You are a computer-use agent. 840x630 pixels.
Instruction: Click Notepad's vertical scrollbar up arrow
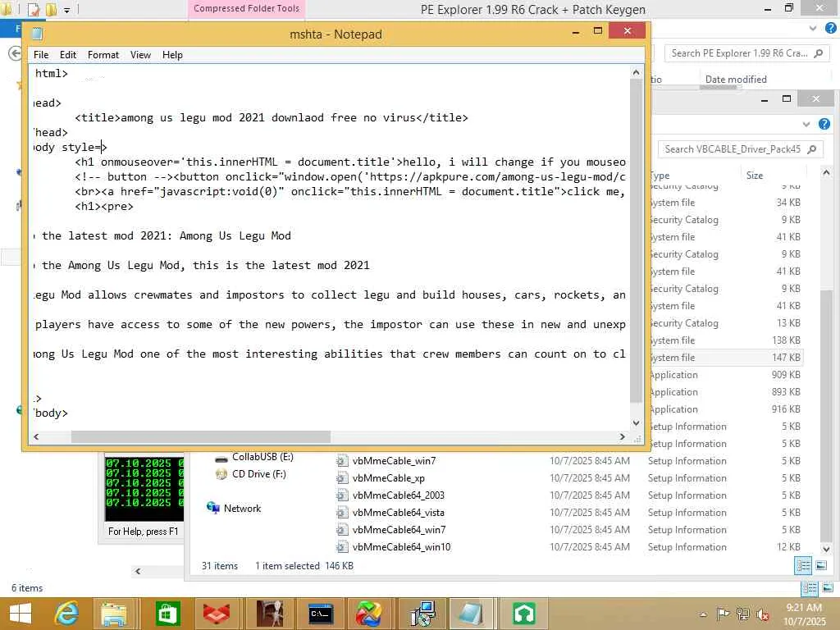[636, 72]
